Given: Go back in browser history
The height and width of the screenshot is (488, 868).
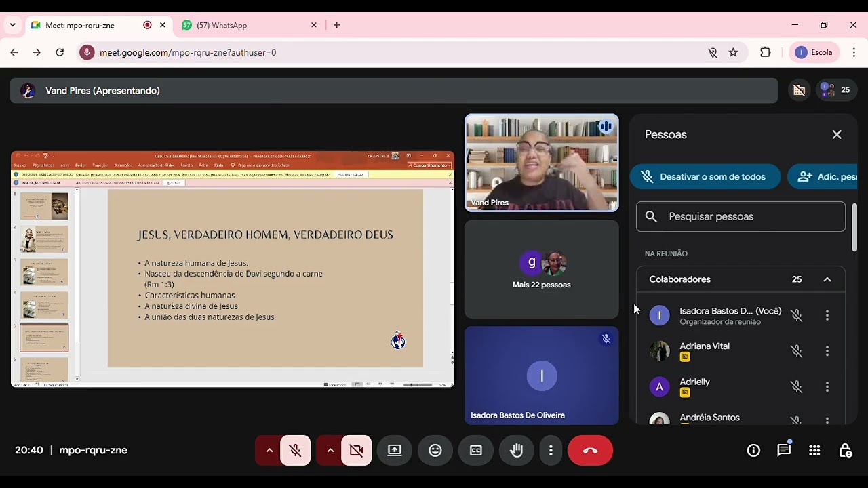Looking at the screenshot, I should pyautogui.click(x=14, y=52).
